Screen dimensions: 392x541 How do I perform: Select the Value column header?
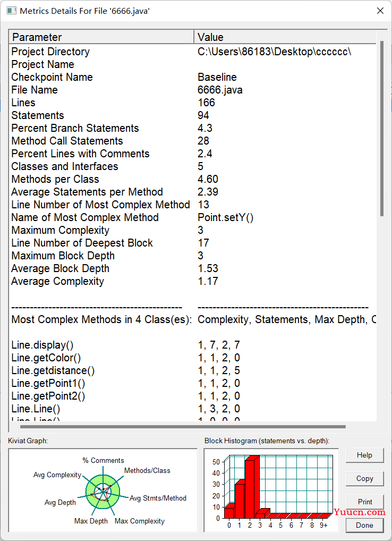point(285,37)
